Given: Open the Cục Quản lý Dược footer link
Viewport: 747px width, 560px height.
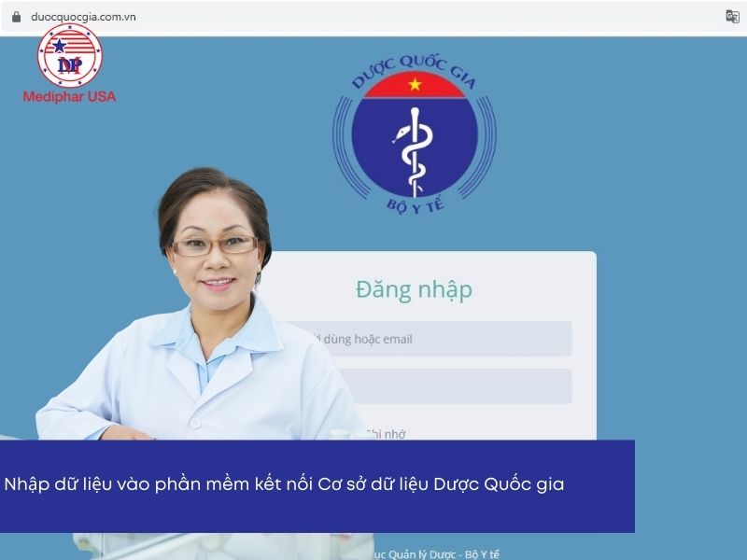Looking at the screenshot, I should 435,554.
